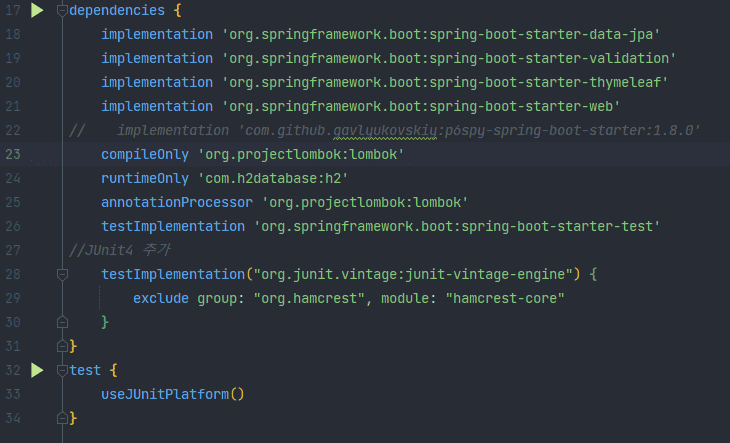
Task: Click the JUnit4 comment on line 27
Action: [x=120, y=250]
